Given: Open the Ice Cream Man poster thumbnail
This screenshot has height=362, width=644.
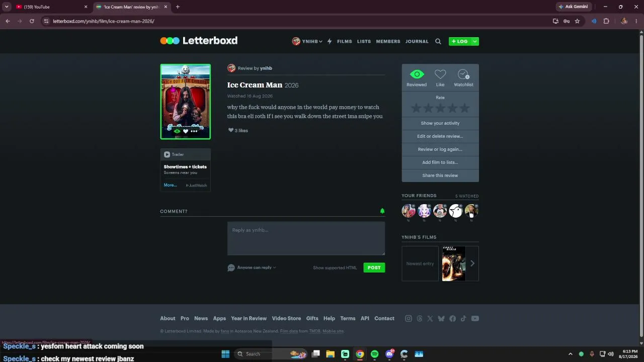Looking at the screenshot, I should [186, 102].
